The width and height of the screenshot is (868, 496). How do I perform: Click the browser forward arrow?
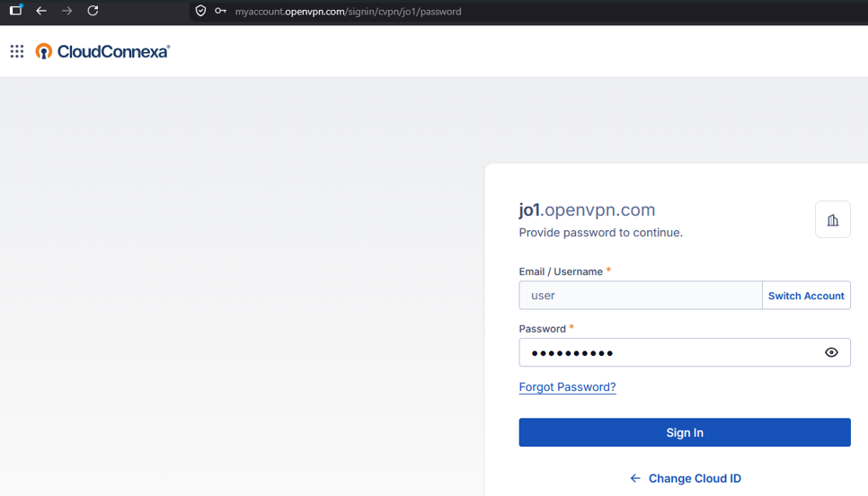click(67, 11)
